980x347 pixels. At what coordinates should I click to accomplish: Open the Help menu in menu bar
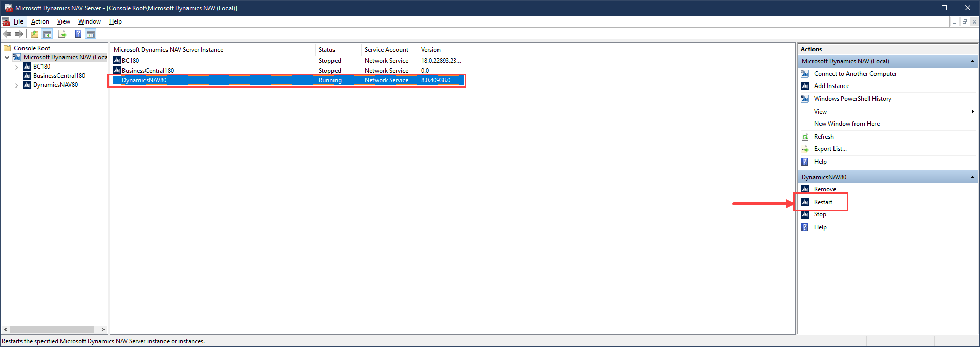pos(115,21)
